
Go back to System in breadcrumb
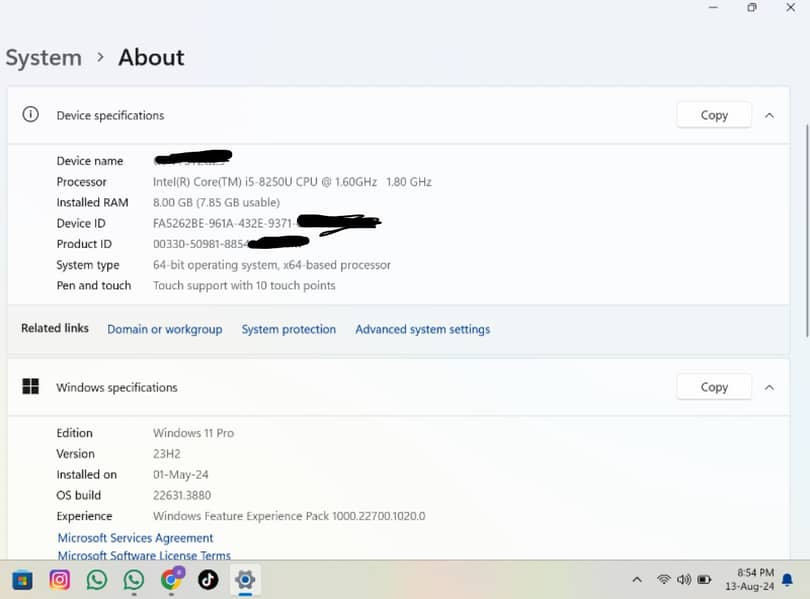tap(43, 58)
